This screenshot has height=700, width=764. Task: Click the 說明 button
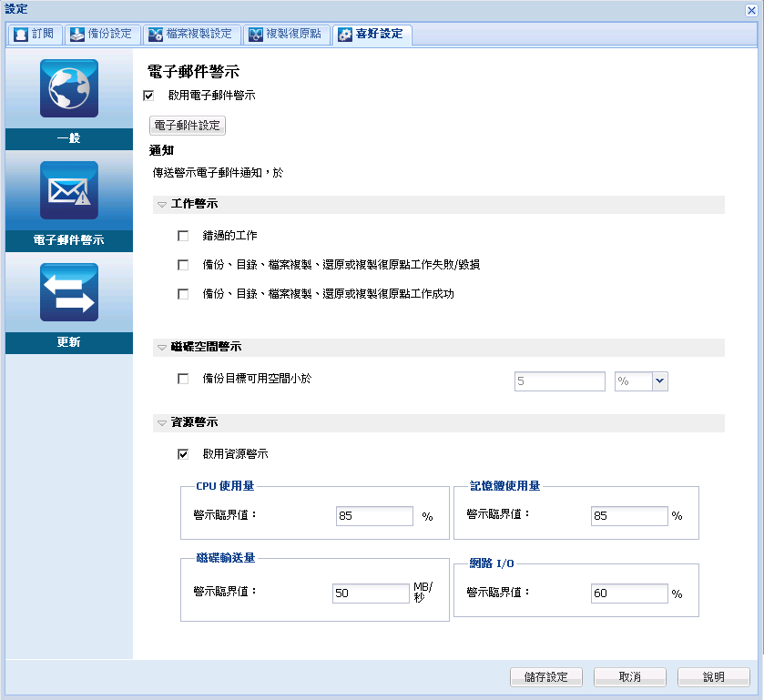click(x=713, y=677)
